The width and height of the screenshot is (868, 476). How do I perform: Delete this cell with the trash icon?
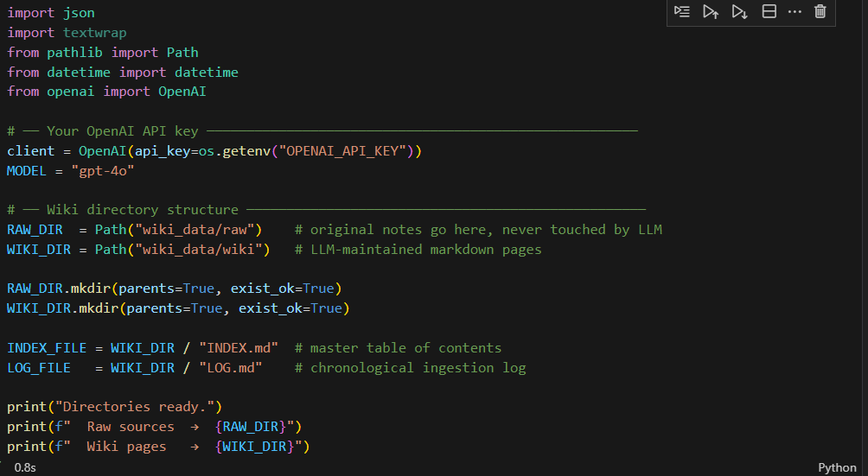pyautogui.click(x=820, y=11)
